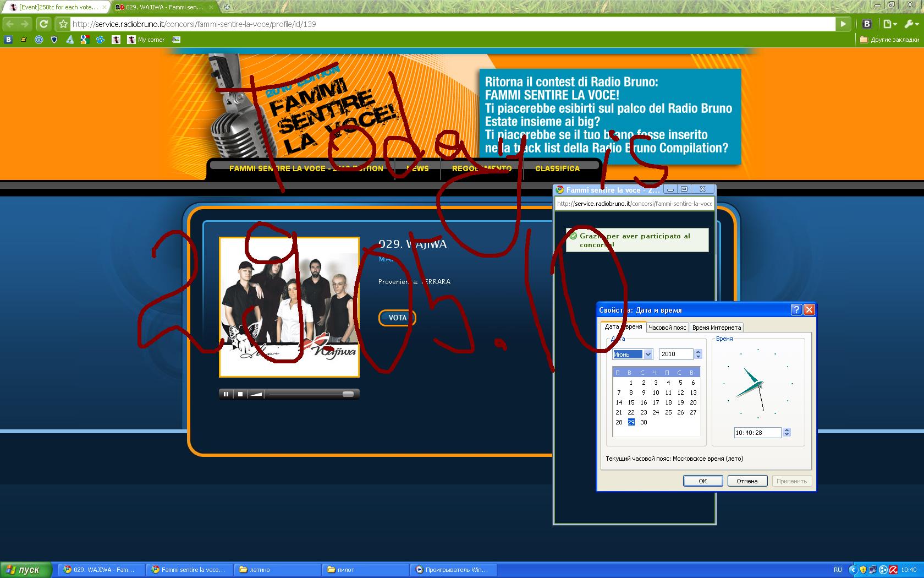Switch to the Время Интернета tab
The width and height of the screenshot is (924, 578).
coord(717,328)
